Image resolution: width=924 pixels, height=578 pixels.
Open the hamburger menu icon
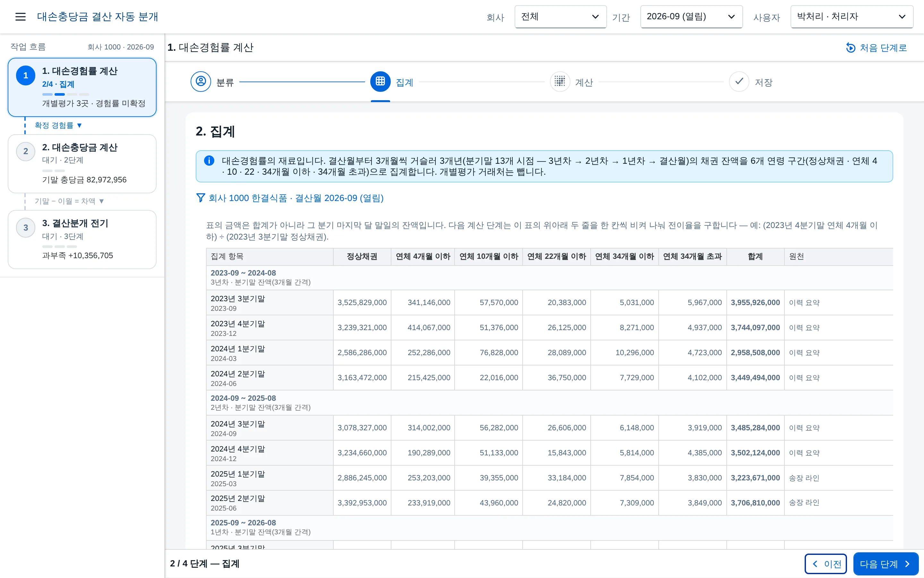[x=20, y=17]
